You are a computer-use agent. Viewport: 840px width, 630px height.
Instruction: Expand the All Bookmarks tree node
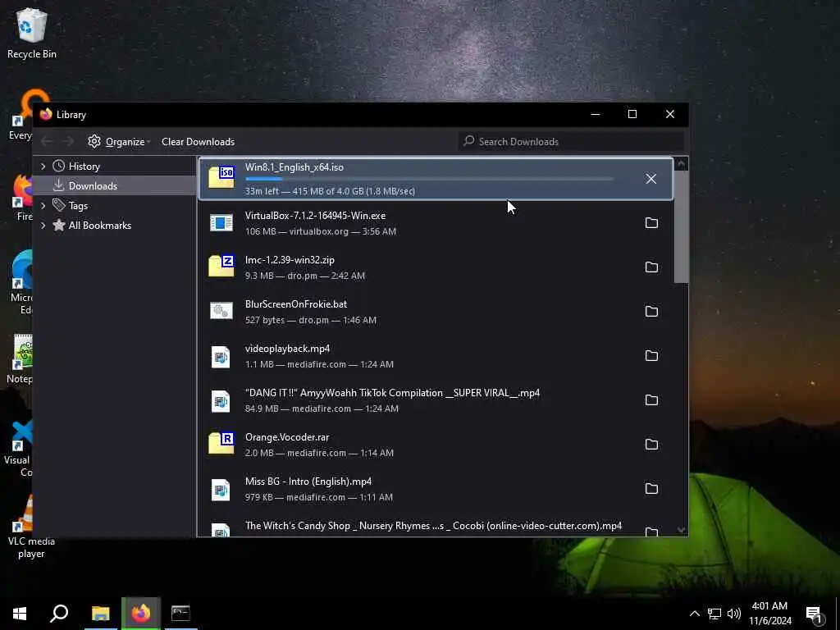(43, 226)
